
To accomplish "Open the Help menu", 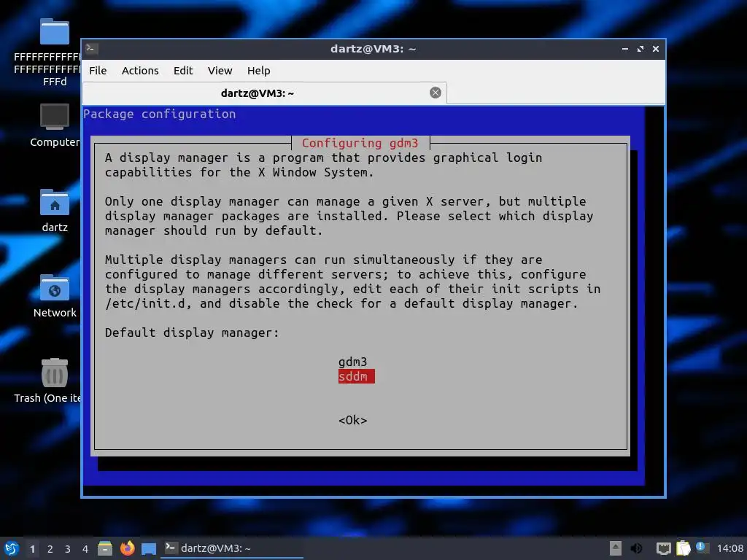I will point(259,71).
